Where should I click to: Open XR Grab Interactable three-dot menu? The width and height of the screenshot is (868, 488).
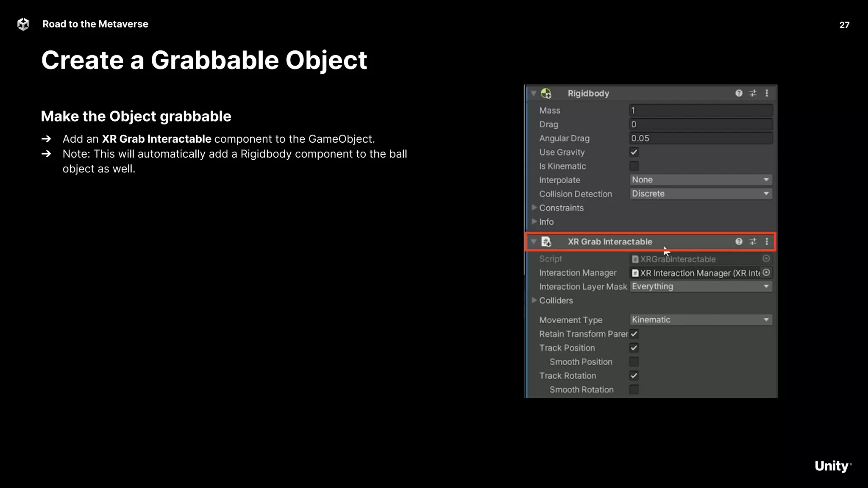point(767,241)
